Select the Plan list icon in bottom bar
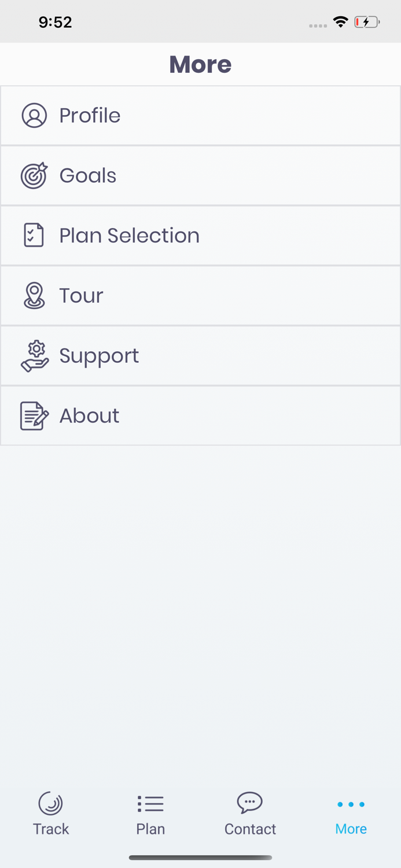The width and height of the screenshot is (401, 868). [x=150, y=803]
